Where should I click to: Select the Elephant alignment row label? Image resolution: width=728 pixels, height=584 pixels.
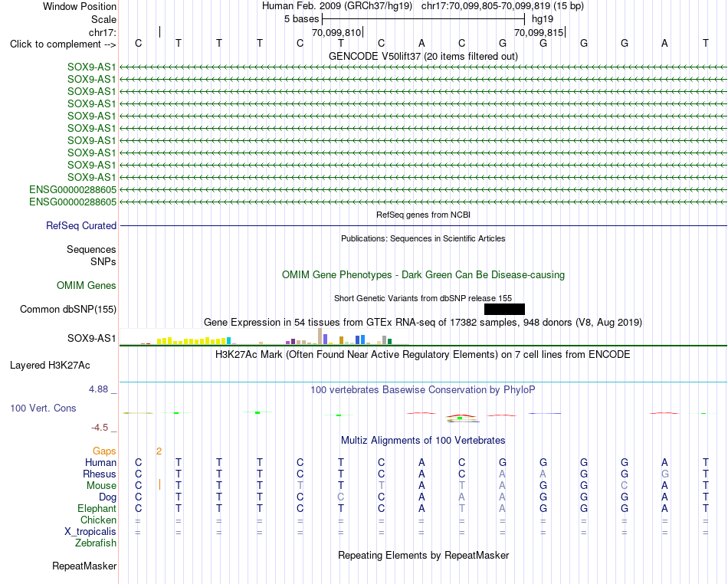[97, 509]
